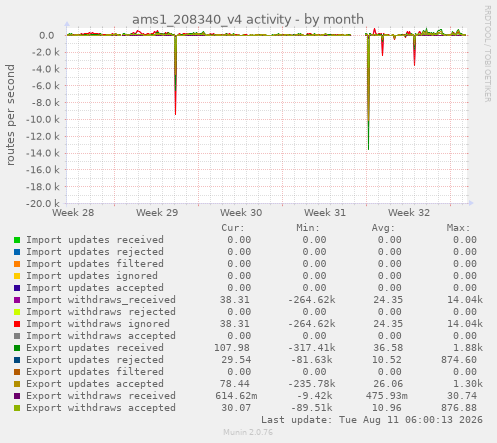Click the -20.0 k y-axis value
Viewport: 497px width, 443px height.
point(43,203)
